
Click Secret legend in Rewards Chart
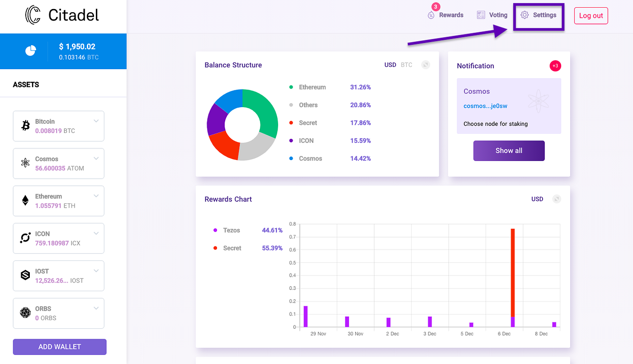point(248,248)
